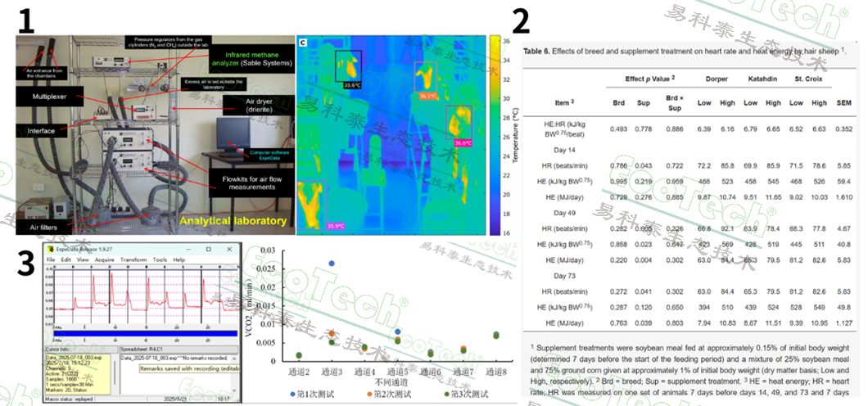
Task: Click the 通道3 axis label on scatter chart
Action: 331,371
